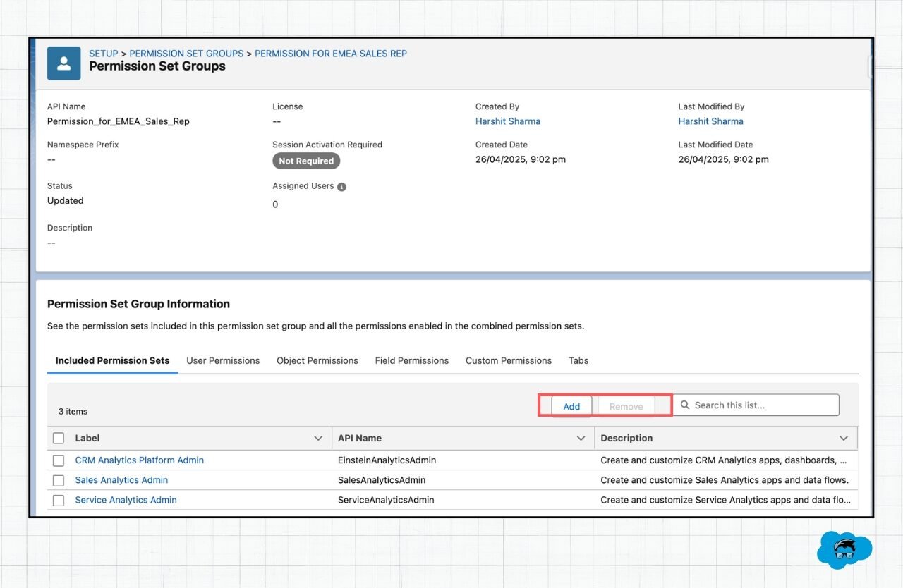
Task: Switch to the Field Permissions tab
Action: [412, 360]
